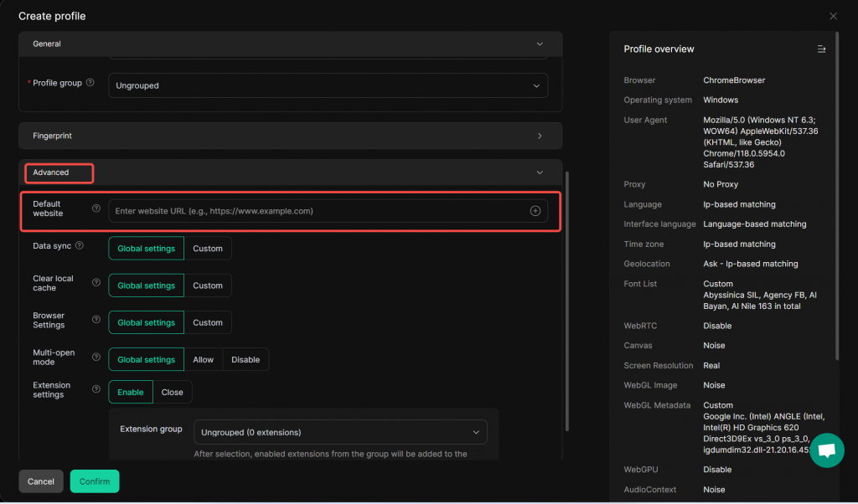This screenshot has width=858, height=504.
Task: Open the Profile group dropdown
Action: click(328, 85)
